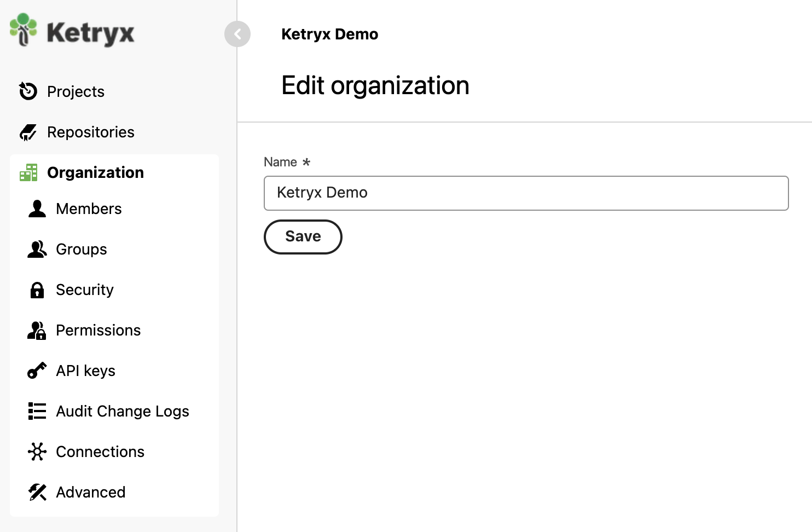Click the Ketryx Demo header title

click(x=330, y=34)
